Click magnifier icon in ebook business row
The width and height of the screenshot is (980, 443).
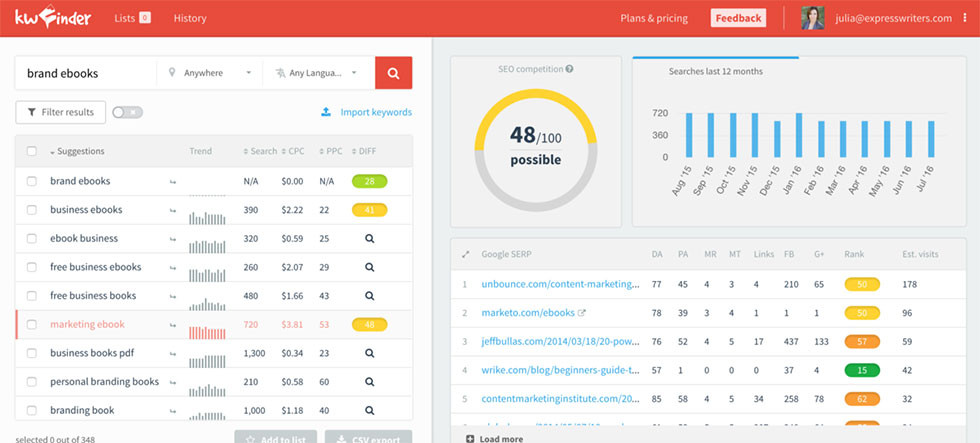(369, 239)
